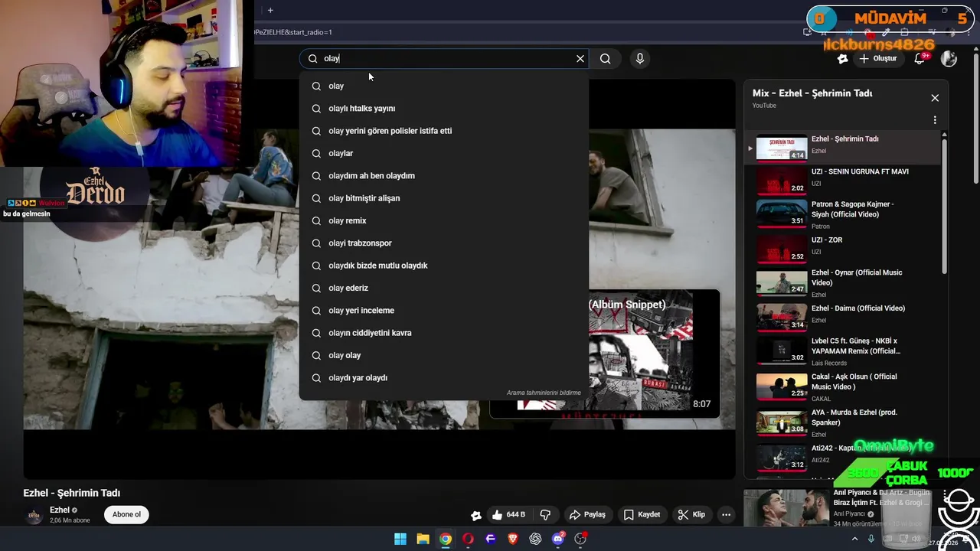Click the microphone icon in the system tray

[x=871, y=539]
